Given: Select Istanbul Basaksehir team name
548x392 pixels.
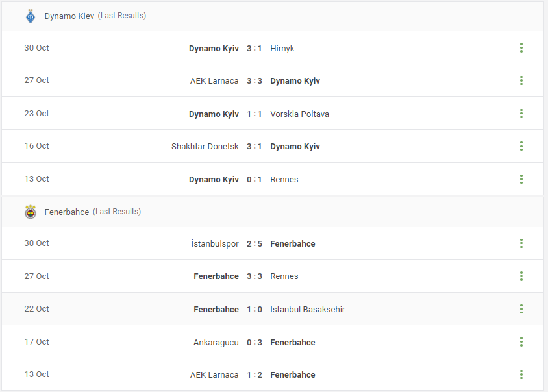Looking at the screenshot, I should point(308,309).
